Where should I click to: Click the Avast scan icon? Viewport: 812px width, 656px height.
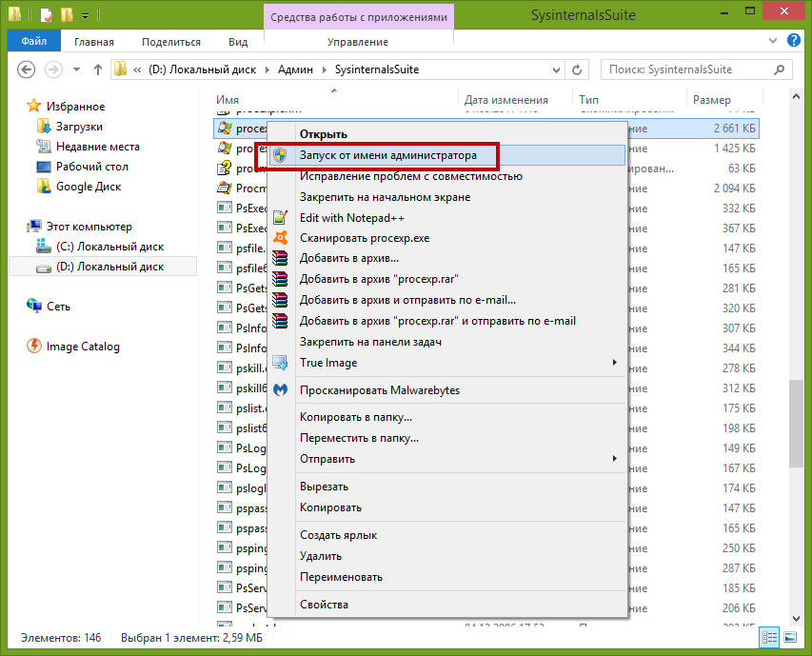coord(280,238)
